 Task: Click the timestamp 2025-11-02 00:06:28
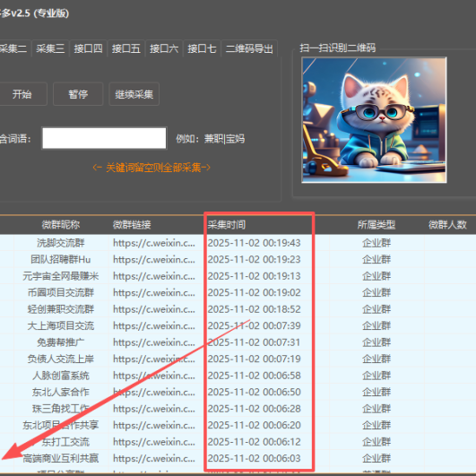254,409
